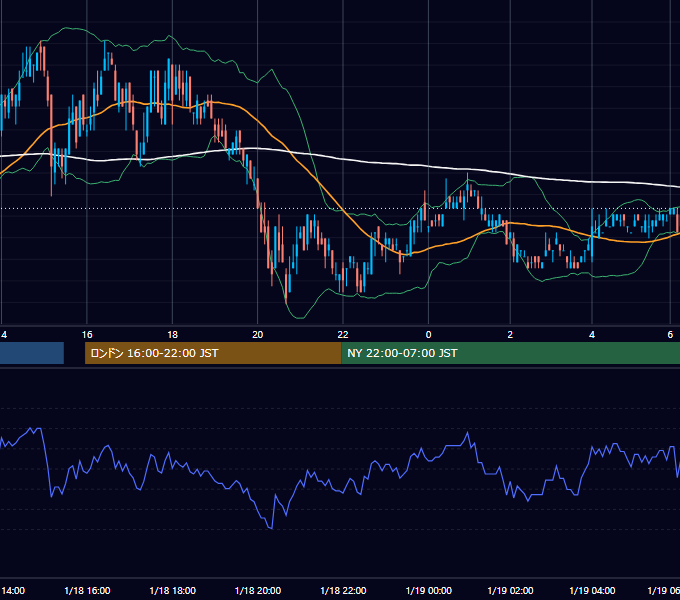This screenshot has width=680, height=600.
Task: Click the 1/19 02:00 date label
Action: [x=510, y=590]
